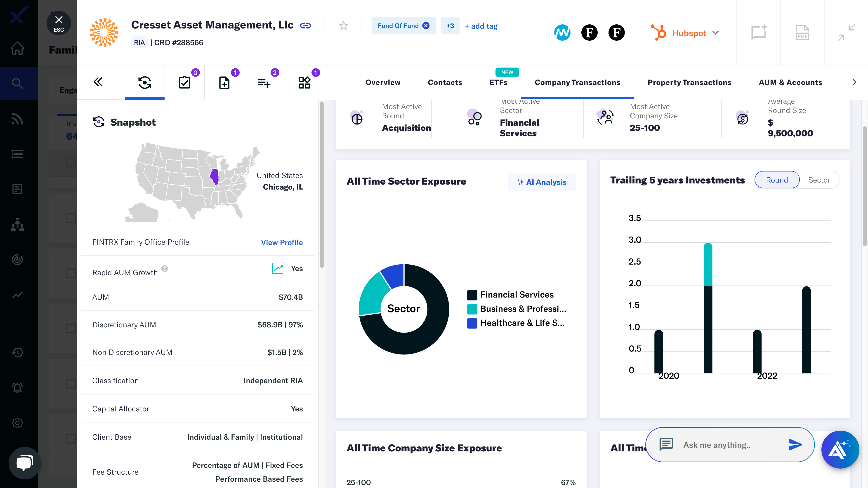
Task: Star Cresset Asset Management as favorite
Action: coord(343,26)
